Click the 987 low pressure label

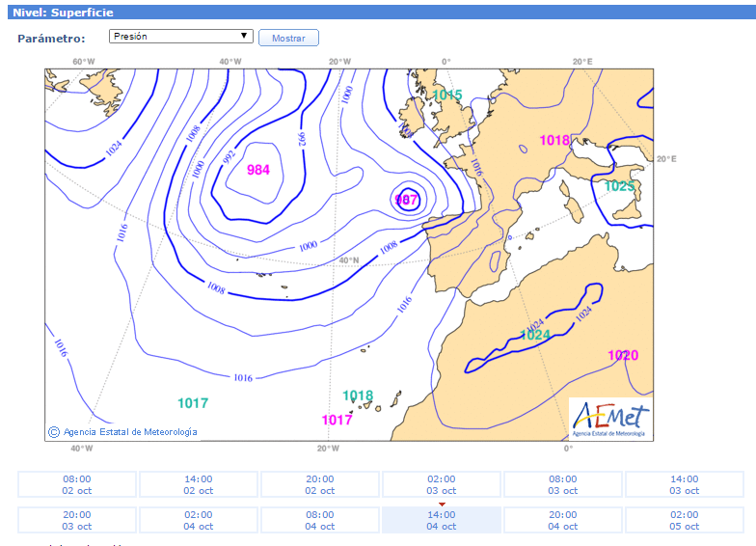(x=406, y=199)
